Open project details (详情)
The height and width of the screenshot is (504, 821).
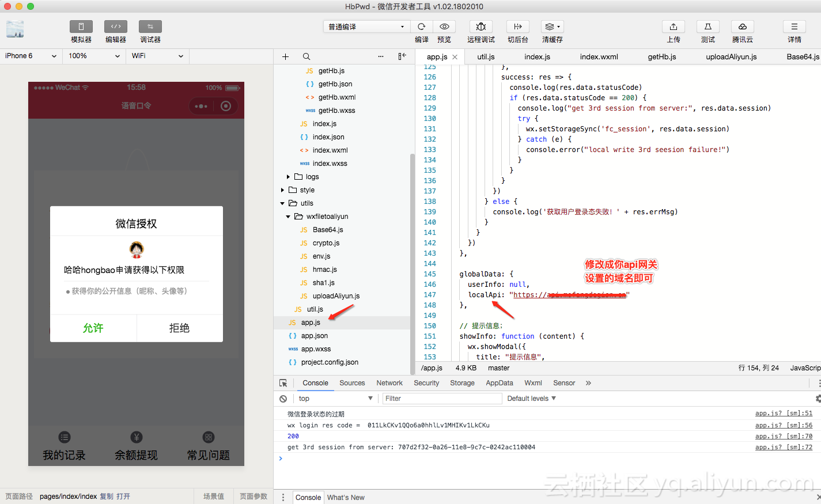pyautogui.click(x=794, y=26)
